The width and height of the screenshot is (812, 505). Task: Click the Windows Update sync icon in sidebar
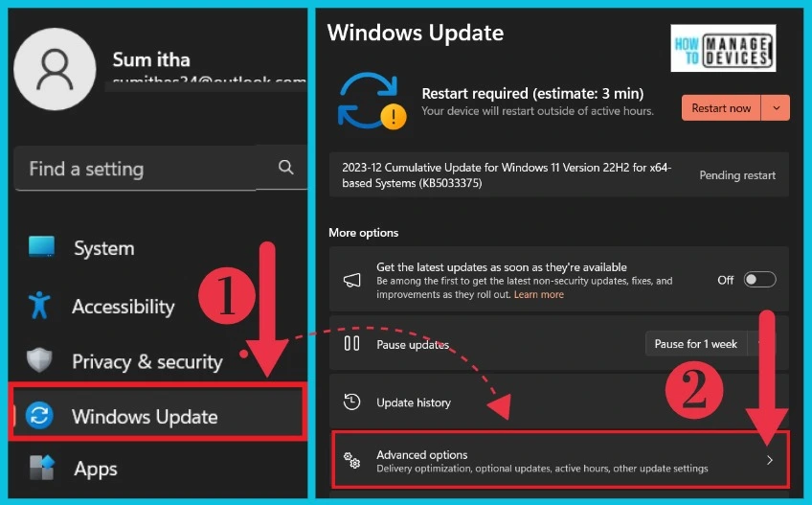[x=39, y=415]
